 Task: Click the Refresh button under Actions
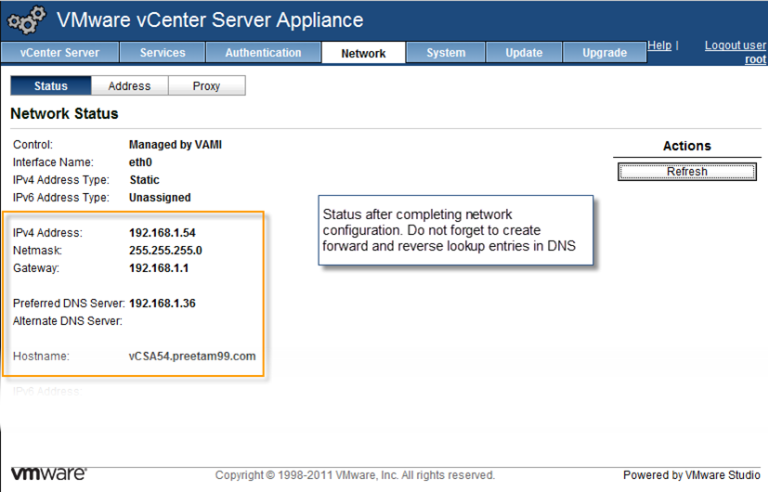[687, 172]
